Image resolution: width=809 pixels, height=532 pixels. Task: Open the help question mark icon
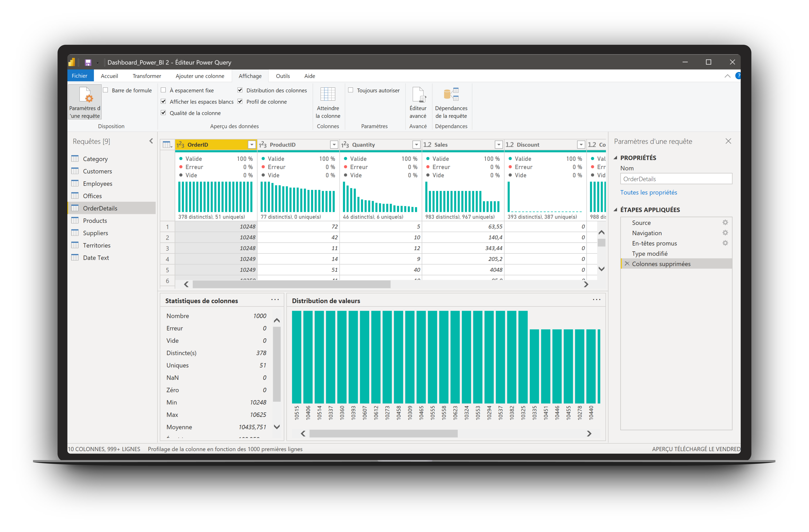click(x=738, y=76)
